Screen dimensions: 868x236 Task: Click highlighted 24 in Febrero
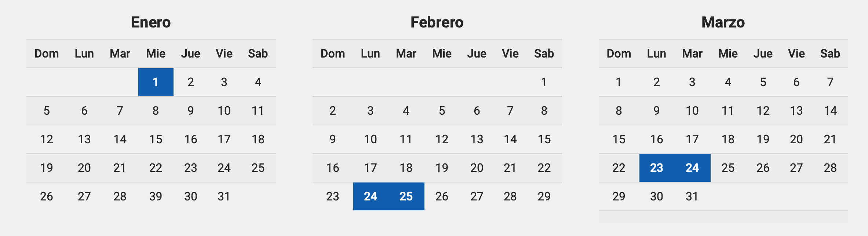371,196
